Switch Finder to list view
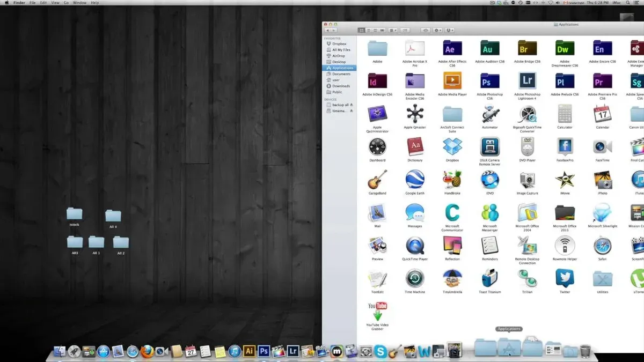Viewport: 644px width, 362px height. (369, 31)
